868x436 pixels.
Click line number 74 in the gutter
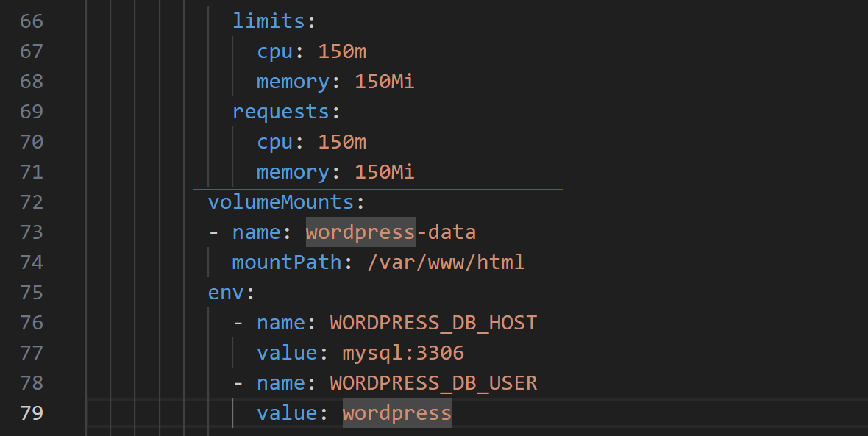(32, 262)
